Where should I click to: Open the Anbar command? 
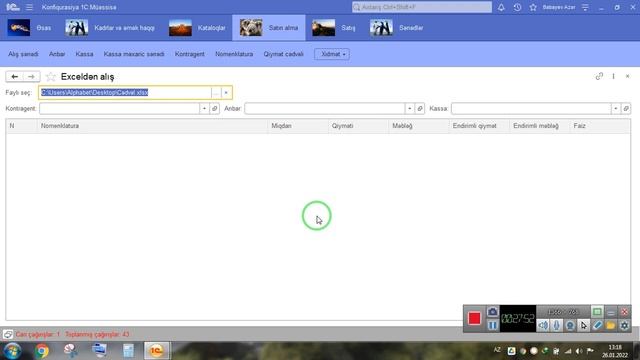click(57, 54)
